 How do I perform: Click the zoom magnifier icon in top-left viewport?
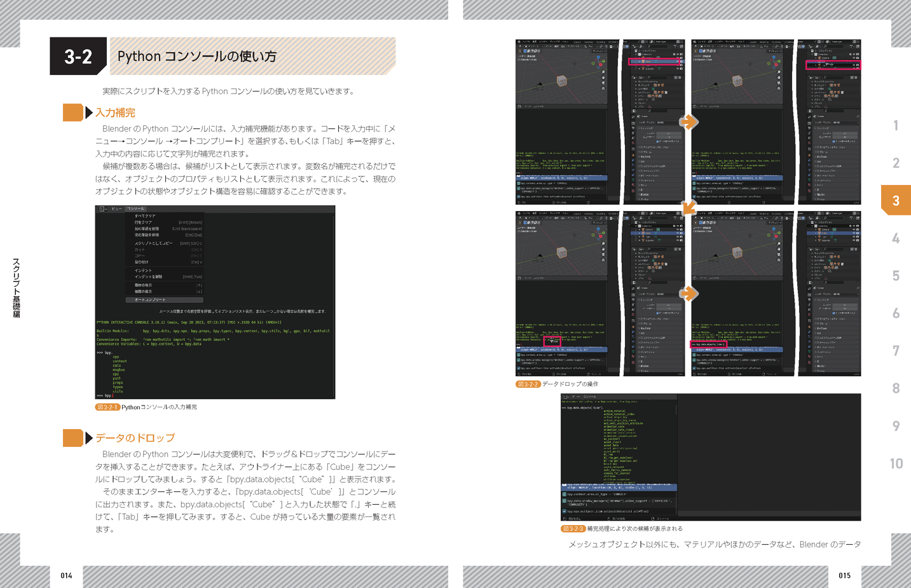(x=603, y=72)
